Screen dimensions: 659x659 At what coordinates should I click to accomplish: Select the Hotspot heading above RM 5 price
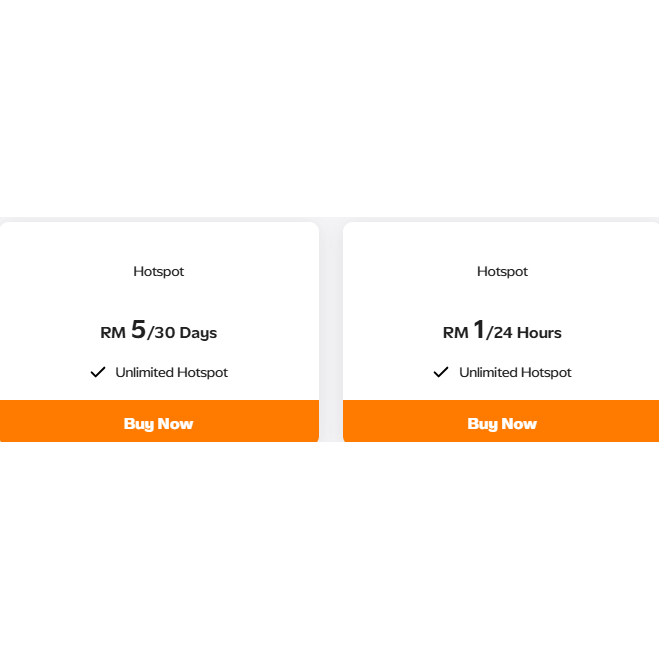(159, 271)
